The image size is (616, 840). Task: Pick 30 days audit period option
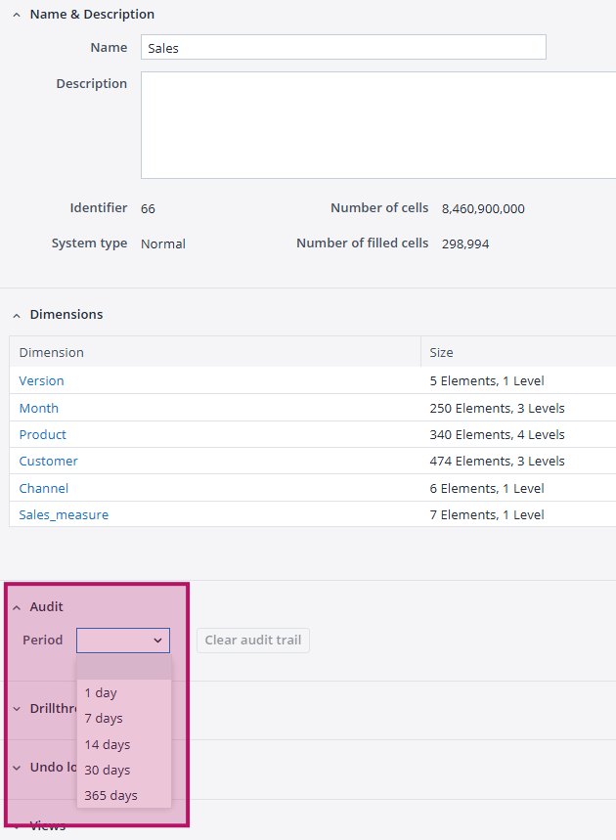[x=107, y=770]
